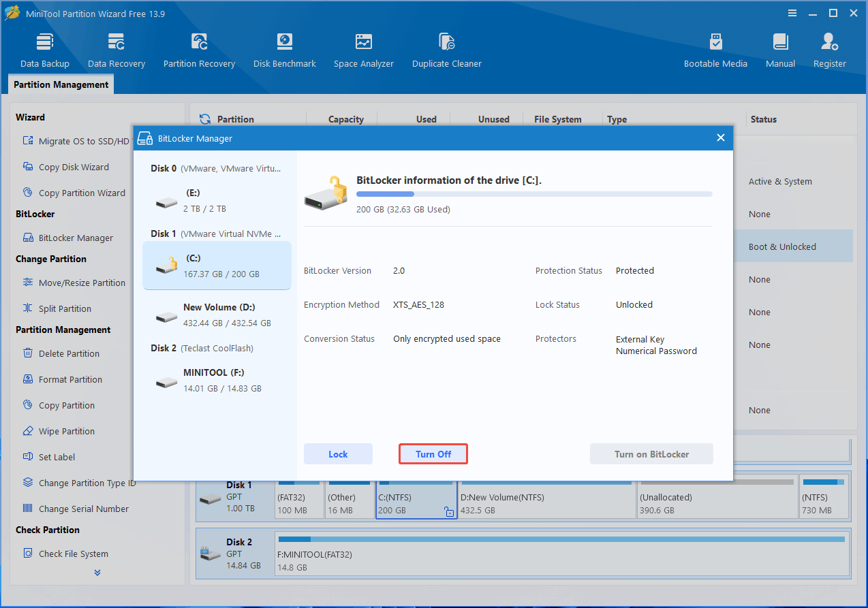The width and height of the screenshot is (868, 608).
Task: Click the Disk 0 header in BitLocker Manager
Action: [215, 168]
